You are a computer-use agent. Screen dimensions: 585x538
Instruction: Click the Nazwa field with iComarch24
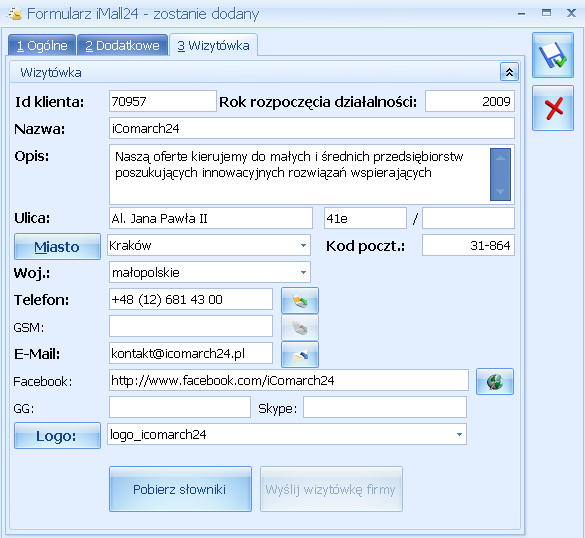(312, 128)
